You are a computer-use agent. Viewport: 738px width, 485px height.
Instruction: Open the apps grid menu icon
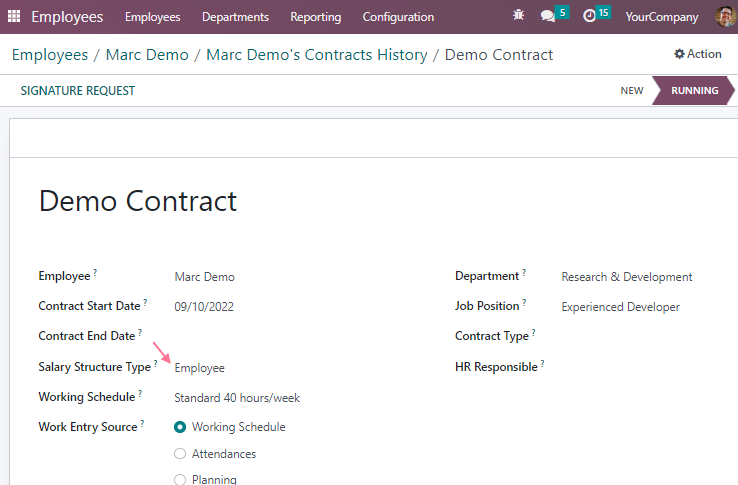(x=14, y=16)
